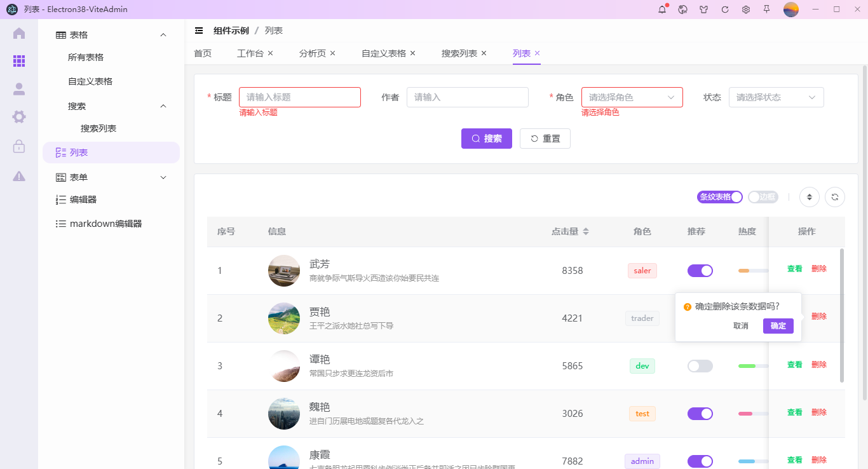Expand the 表单 menu section

(111, 177)
